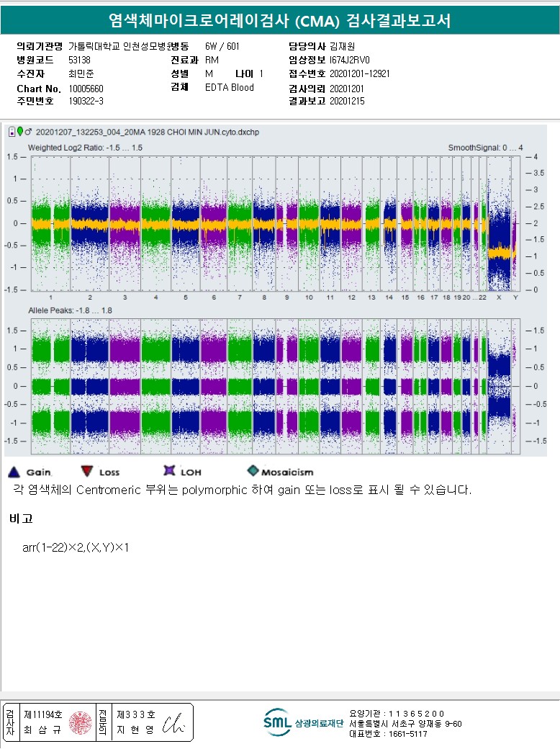Click the red Loss triangle icon

pos(86,472)
